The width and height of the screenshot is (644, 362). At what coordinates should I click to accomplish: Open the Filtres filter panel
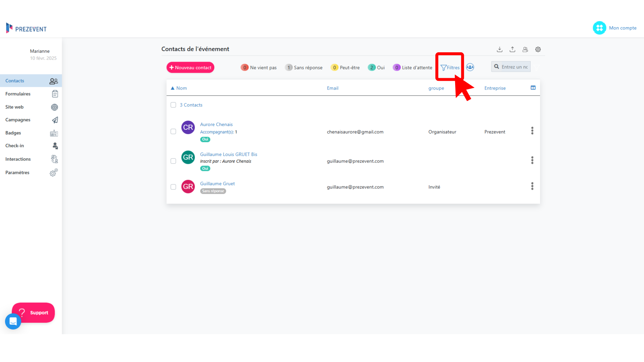[450, 67]
